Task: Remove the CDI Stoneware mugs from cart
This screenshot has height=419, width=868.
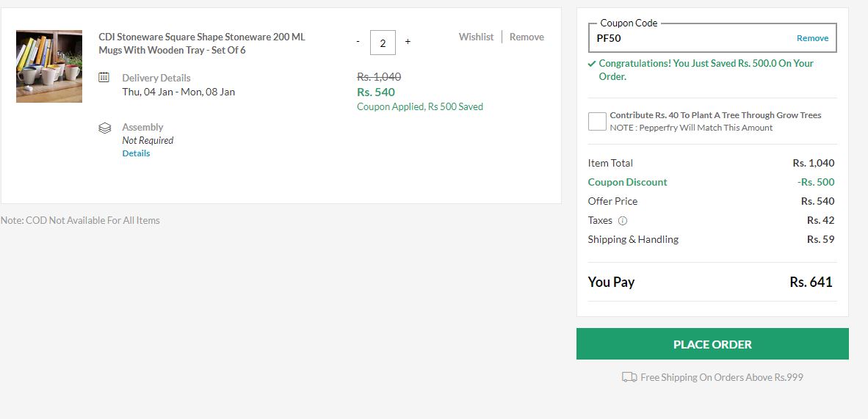Action: click(x=527, y=37)
